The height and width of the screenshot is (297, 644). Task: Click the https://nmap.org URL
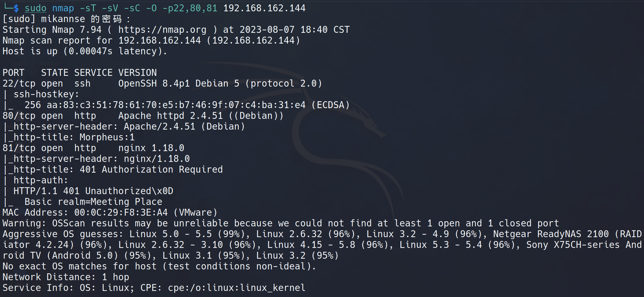click(x=162, y=30)
